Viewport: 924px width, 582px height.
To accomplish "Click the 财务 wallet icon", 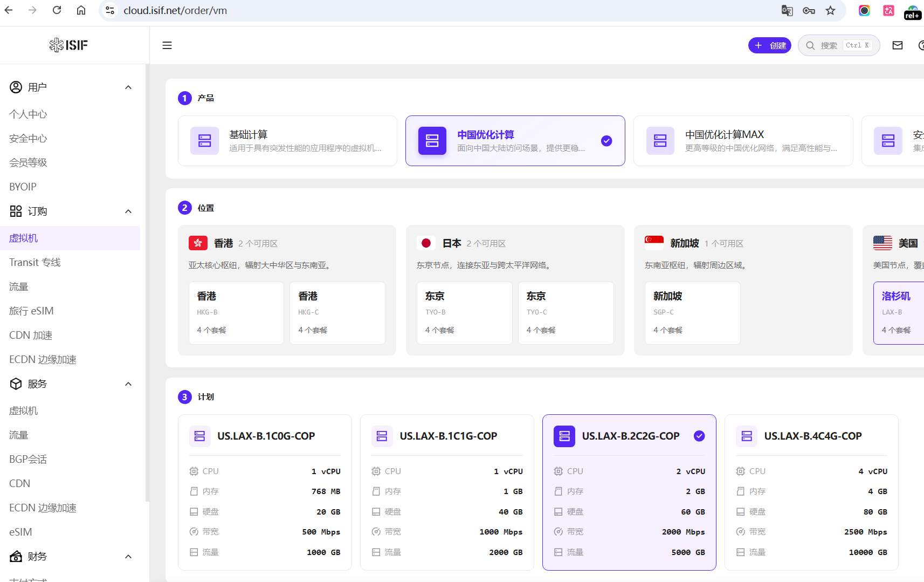I will 16,556.
